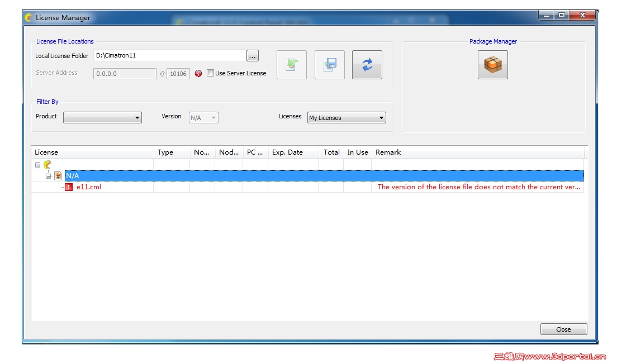The width and height of the screenshot is (617, 364).
Task: Click the Close button
Action: [x=563, y=329]
